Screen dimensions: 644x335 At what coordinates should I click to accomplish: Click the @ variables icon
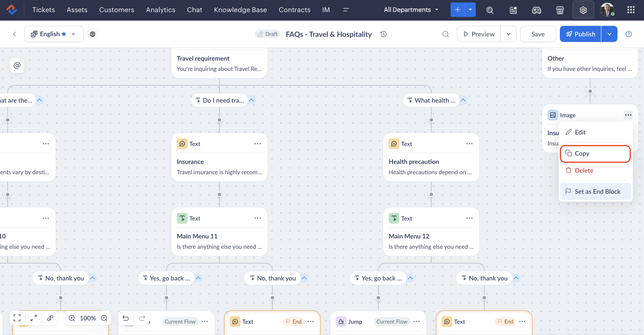tap(17, 66)
